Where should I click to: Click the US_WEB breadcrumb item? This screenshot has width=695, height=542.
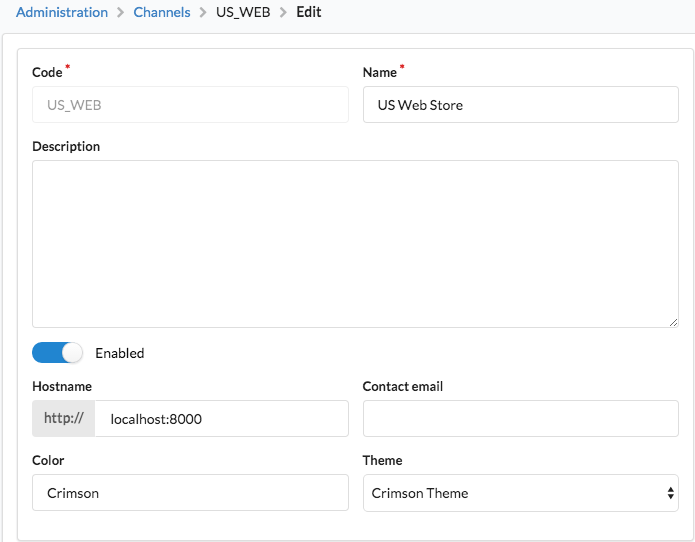243,12
